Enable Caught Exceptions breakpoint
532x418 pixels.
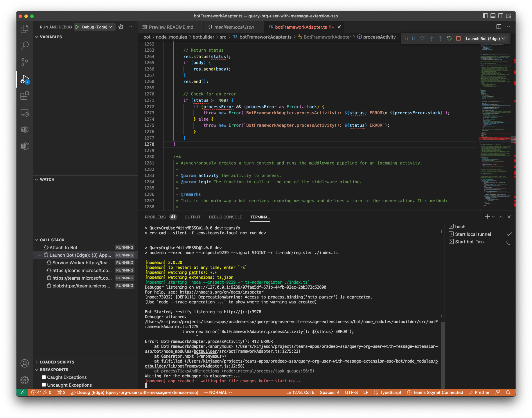point(44,377)
